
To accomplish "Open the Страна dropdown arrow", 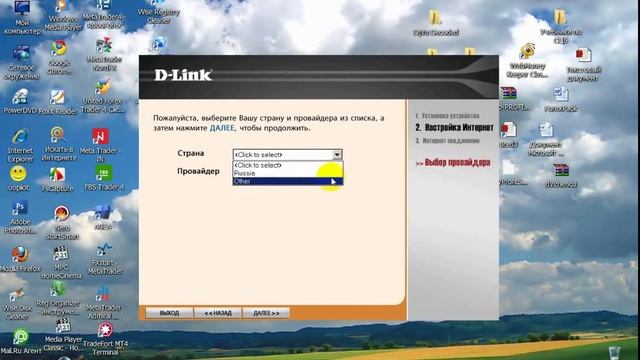I will coord(337,155).
